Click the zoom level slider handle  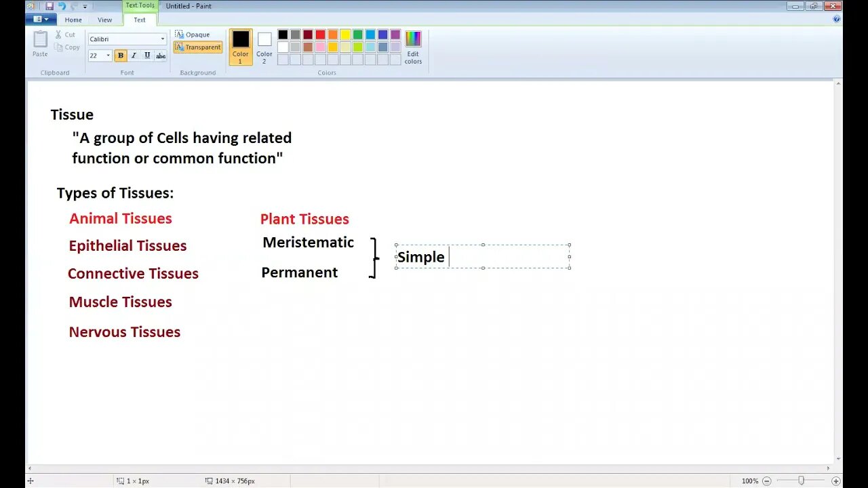(x=801, y=481)
